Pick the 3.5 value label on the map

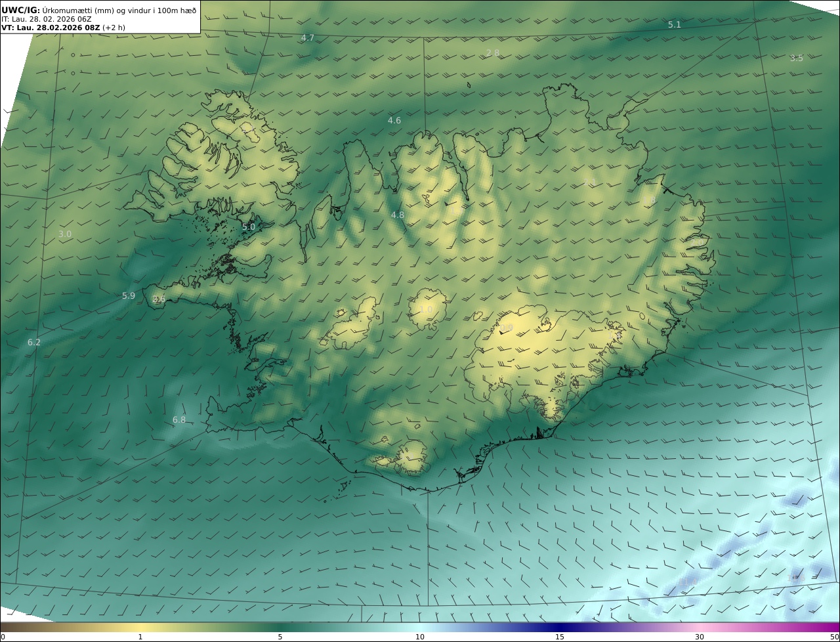[x=797, y=58]
